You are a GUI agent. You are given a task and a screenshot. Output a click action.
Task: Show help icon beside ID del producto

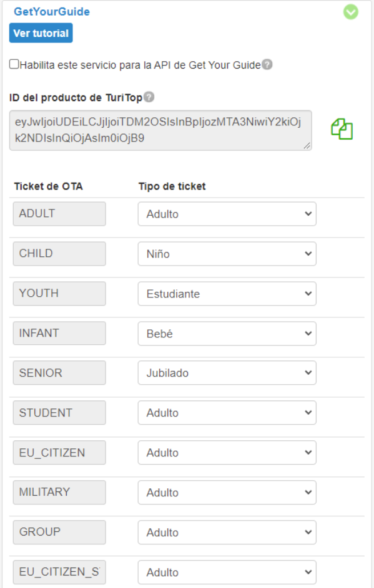click(149, 97)
